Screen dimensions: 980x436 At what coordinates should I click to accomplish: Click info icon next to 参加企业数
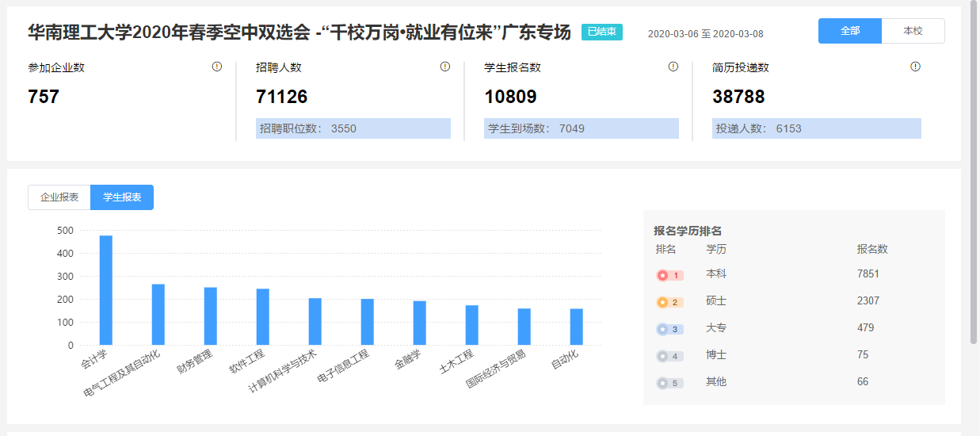[217, 67]
